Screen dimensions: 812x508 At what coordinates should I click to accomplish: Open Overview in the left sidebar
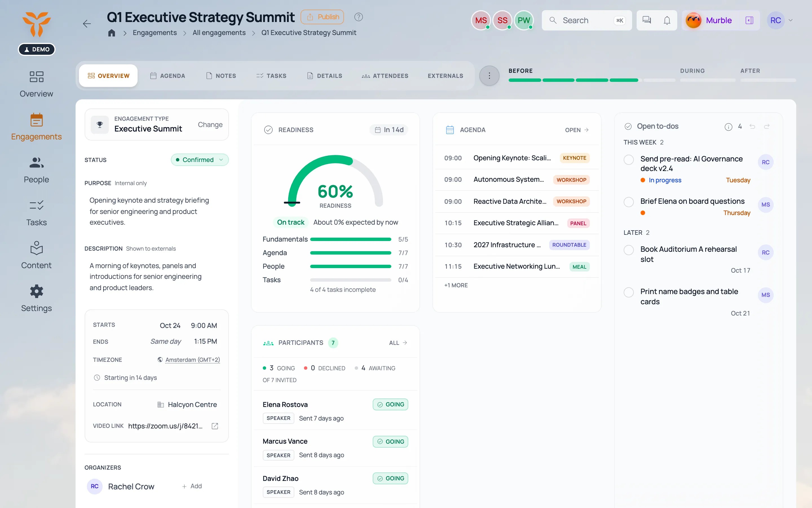pyautogui.click(x=36, y=84)
